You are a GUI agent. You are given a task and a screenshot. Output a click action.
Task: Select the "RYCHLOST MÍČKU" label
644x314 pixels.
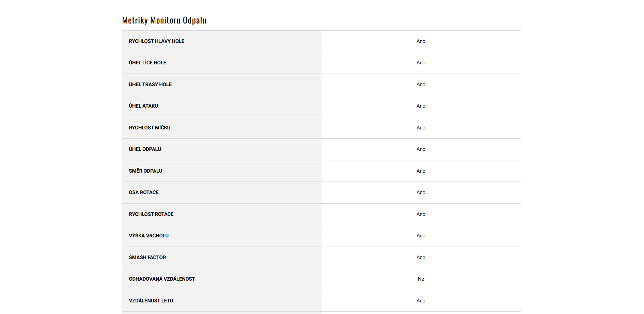150,128
